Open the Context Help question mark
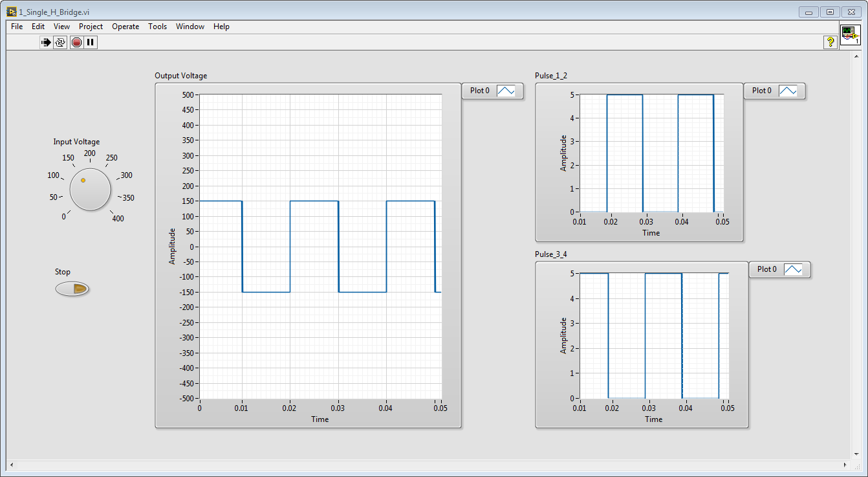Screen dimensions: 868x477 830,42
